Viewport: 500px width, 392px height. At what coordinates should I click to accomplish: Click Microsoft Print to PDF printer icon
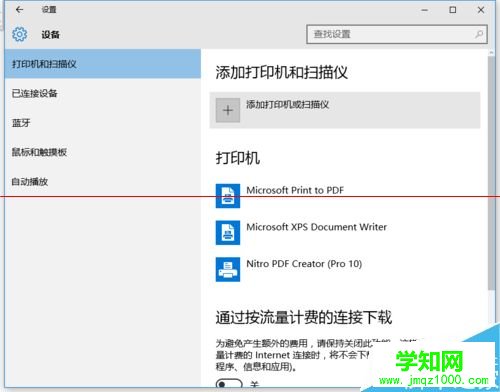click(x=228, y=196)
